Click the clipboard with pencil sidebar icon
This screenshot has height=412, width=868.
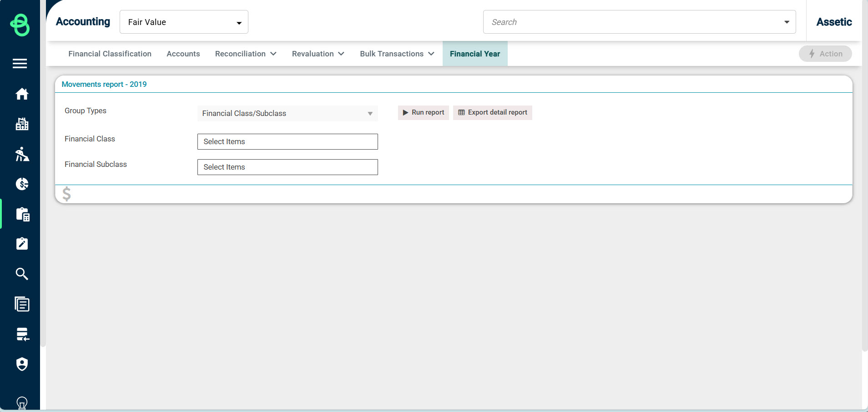click(x=21, y=244)
